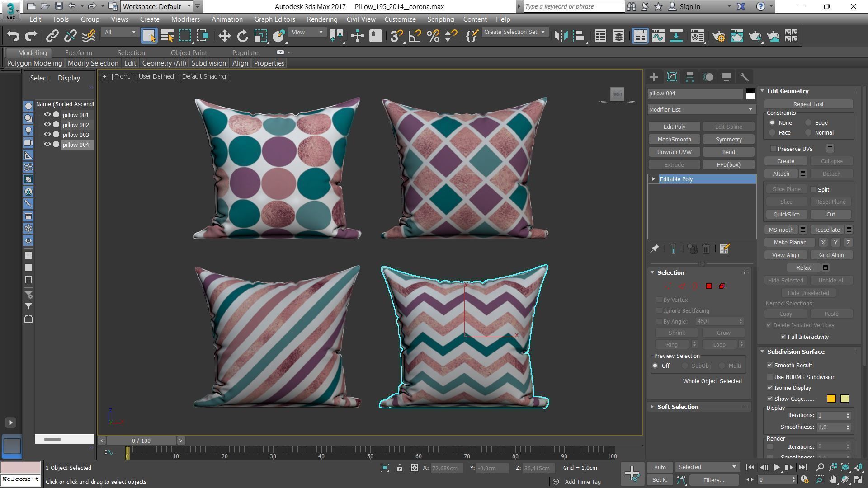Select pillow 002 in scene explorer
Viewport: 868px width, 488px height.
pos(75,125)
